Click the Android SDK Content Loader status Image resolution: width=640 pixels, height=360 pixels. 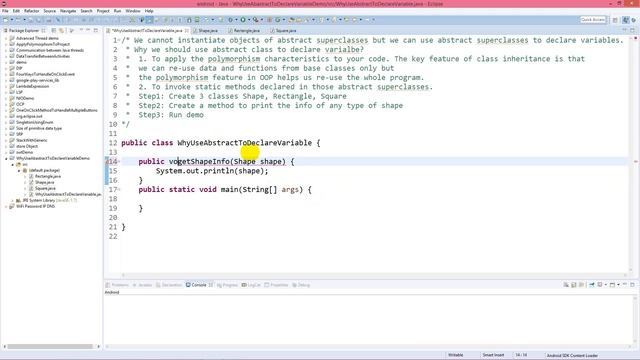(572, 356)
